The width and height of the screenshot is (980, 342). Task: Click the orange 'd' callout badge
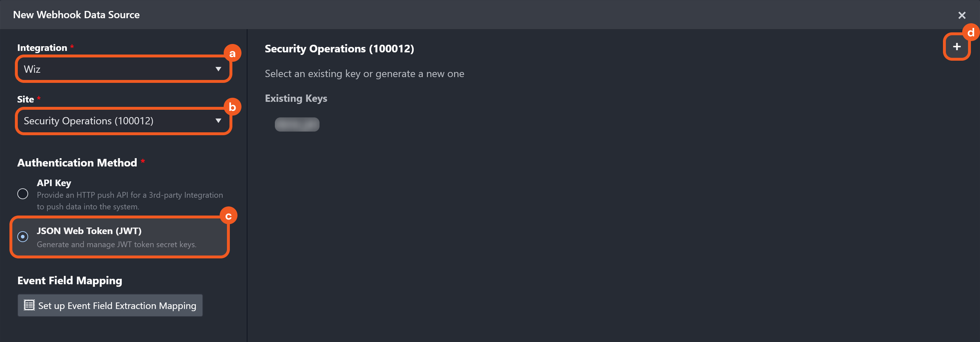click(x=971, y=33)
